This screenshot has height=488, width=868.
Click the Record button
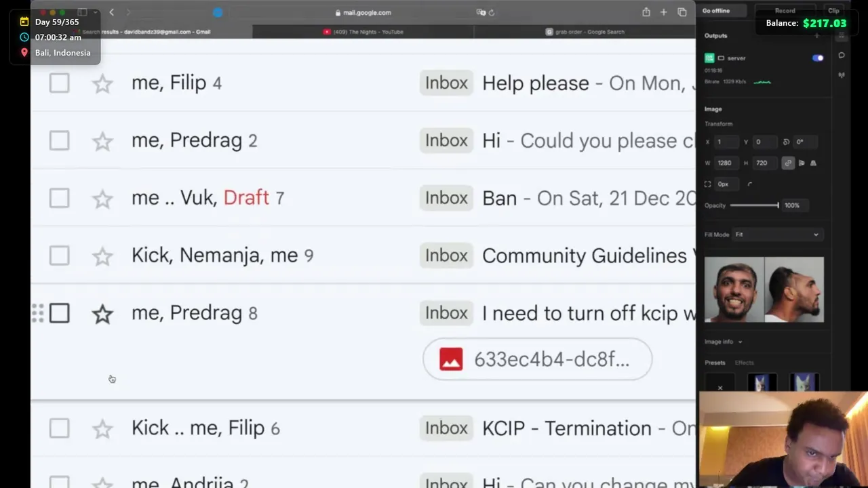coord(785,11)
